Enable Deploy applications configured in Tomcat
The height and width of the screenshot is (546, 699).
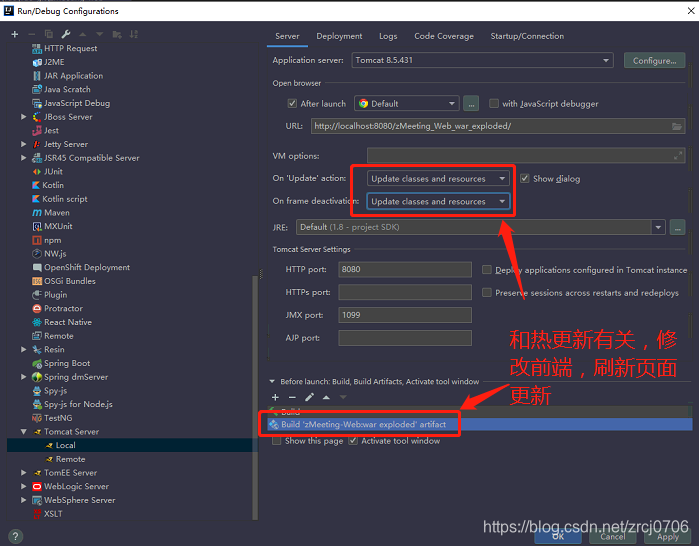click(487, 270)
